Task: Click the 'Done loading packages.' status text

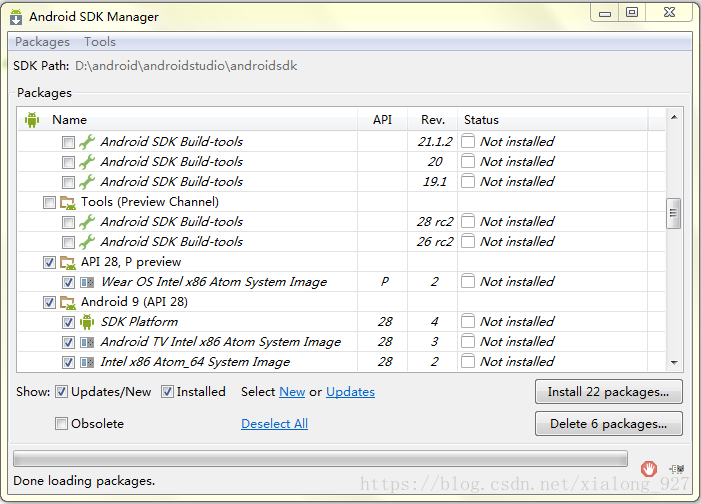Action: point(84,481)
